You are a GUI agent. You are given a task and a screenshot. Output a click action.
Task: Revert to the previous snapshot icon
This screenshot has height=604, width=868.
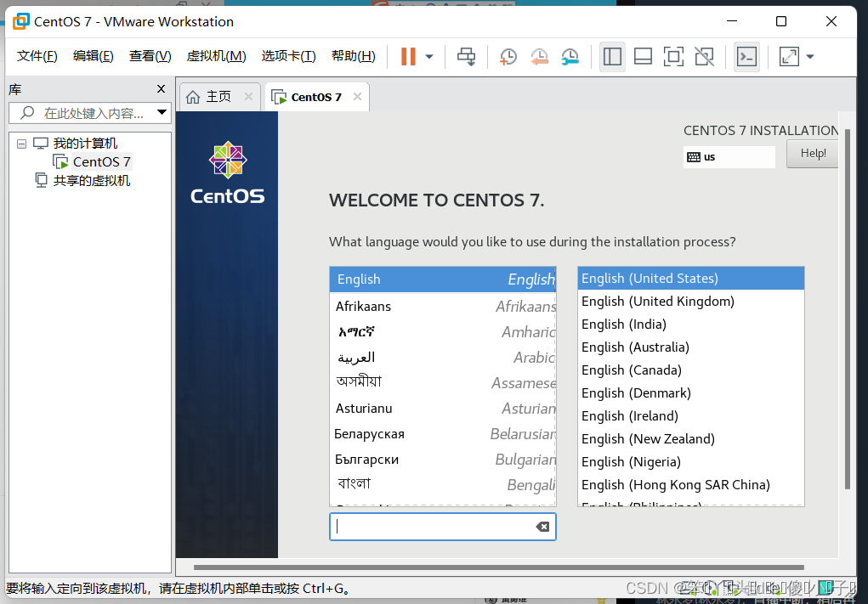(539, 56)
